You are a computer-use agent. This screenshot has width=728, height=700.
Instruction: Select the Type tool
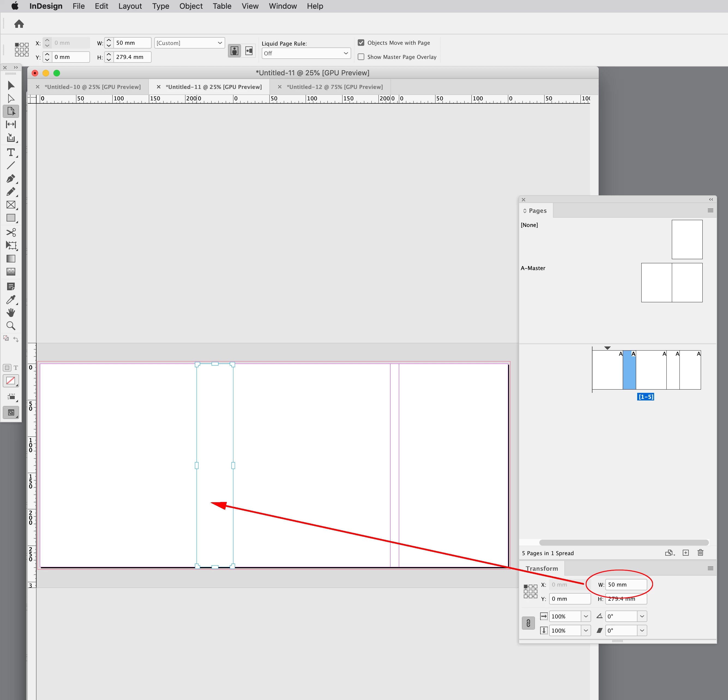(x=11, y=152)
